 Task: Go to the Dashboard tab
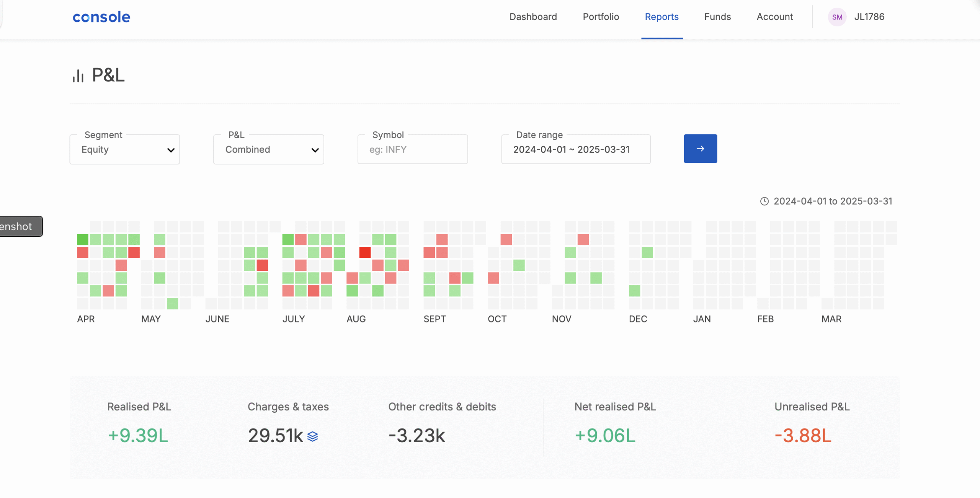pos(533,17)
